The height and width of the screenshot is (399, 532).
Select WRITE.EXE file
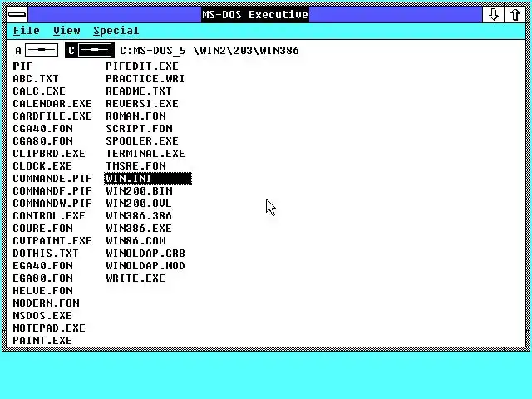tap(135, 278)
